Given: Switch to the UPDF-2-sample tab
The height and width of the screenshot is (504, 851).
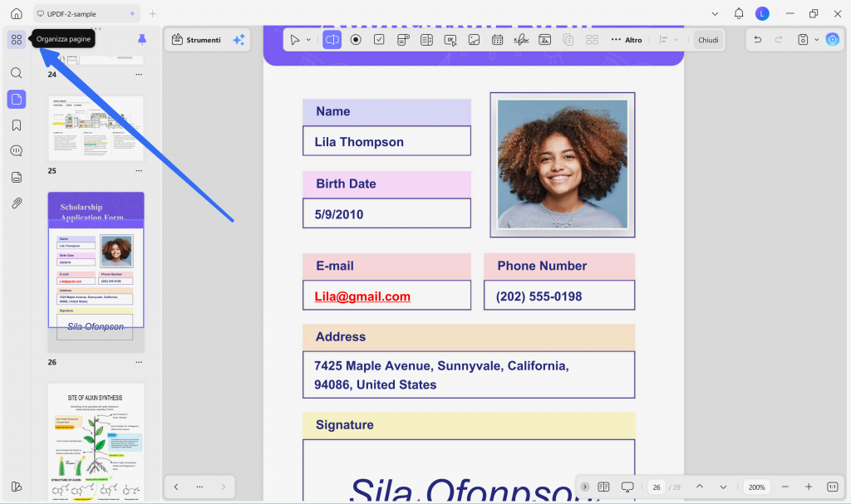Looking at the screenshot, I should (86, 13).
